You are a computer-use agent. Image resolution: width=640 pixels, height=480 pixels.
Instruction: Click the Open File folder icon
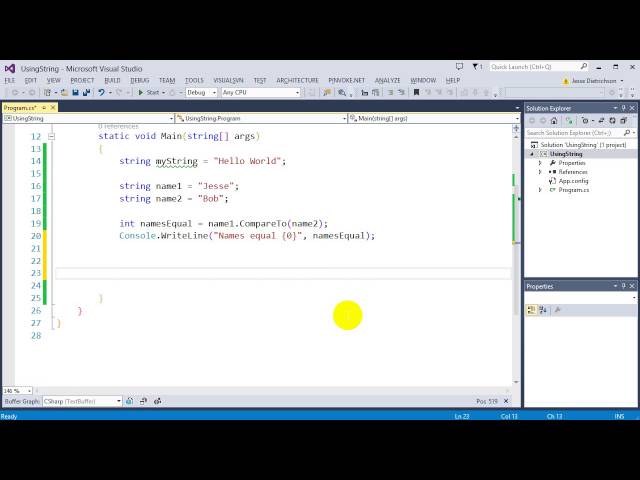(x=64, y=93)
